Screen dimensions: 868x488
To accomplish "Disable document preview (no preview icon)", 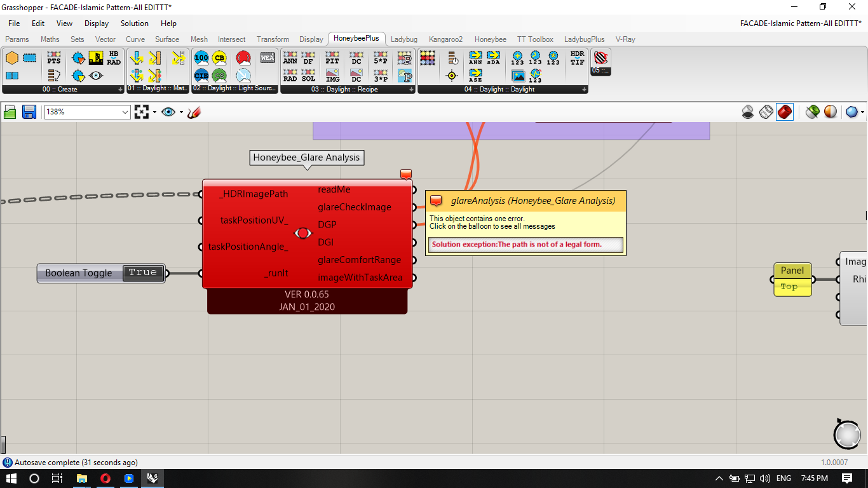I will [748, 112].
